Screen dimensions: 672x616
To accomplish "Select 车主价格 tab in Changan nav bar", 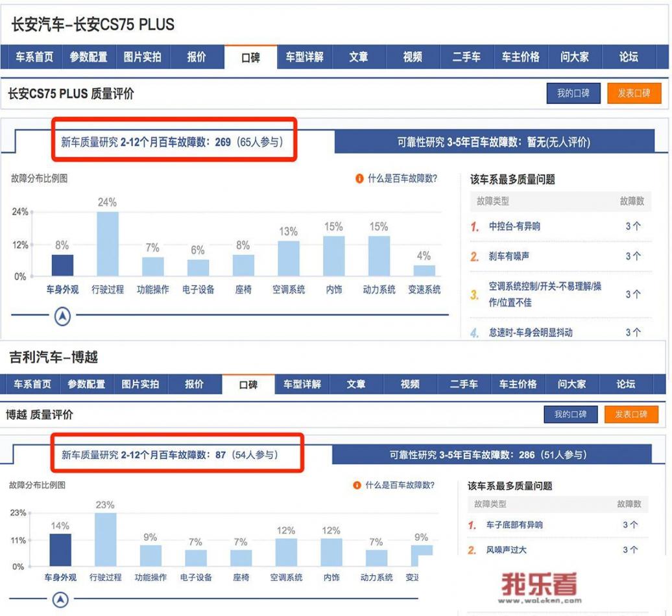I will (521, 57).
